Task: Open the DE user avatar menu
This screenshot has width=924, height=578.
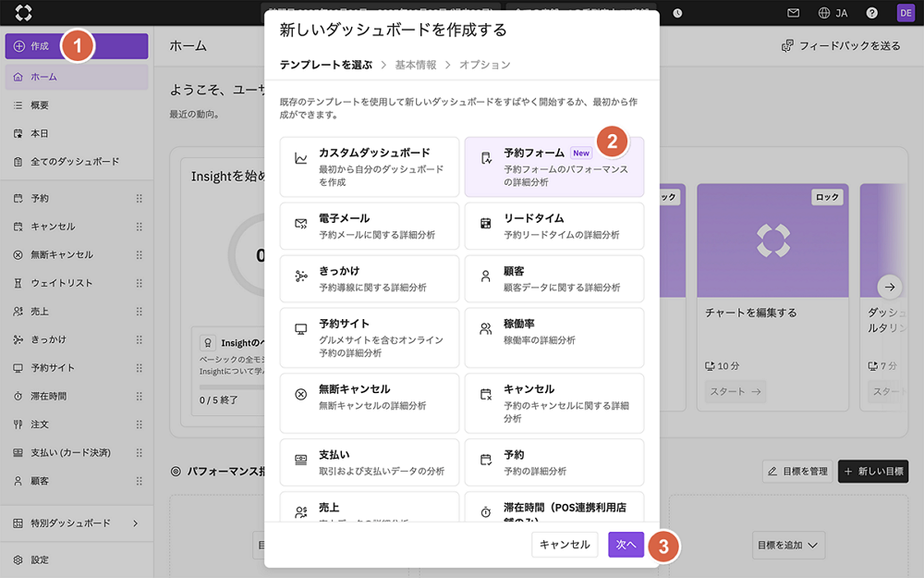Action: (x=906, y=13)
